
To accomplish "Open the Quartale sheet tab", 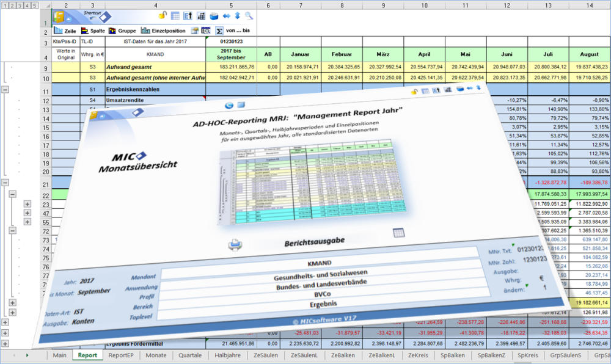I will click(x=190, y=355).
